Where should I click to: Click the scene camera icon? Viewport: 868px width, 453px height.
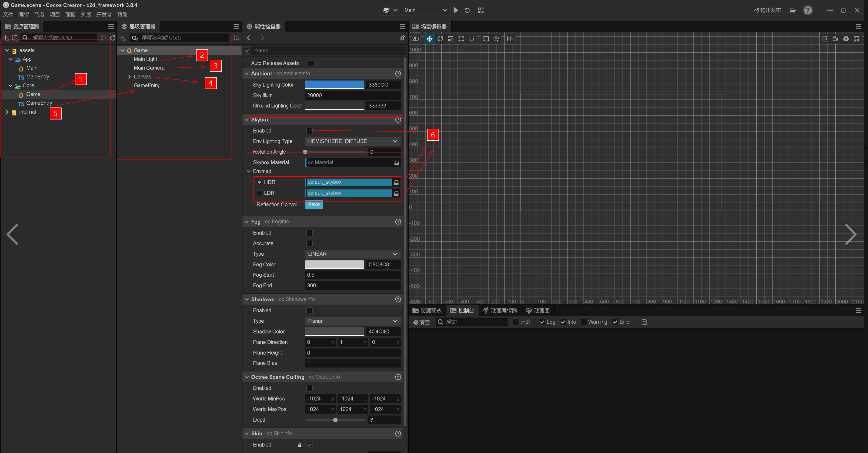pos(835,39)
